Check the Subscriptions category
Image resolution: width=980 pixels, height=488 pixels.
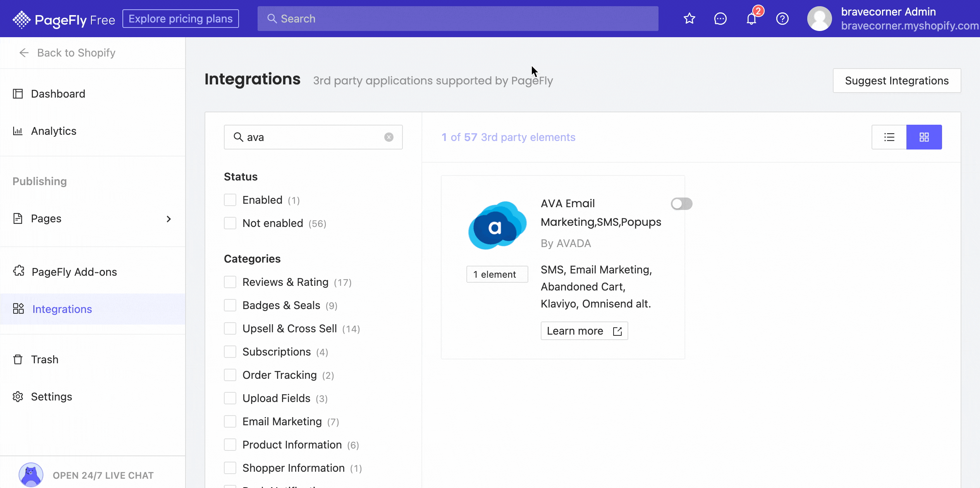point(230,352)
